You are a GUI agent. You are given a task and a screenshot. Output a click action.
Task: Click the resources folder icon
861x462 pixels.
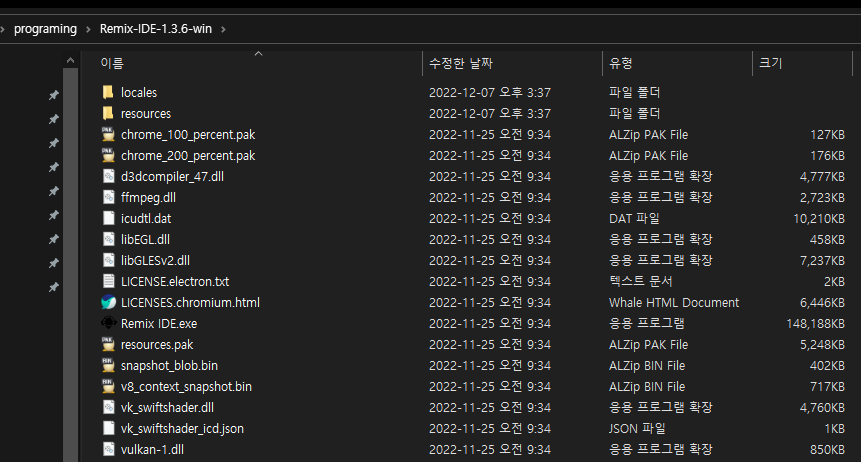(x=108, y=113)
